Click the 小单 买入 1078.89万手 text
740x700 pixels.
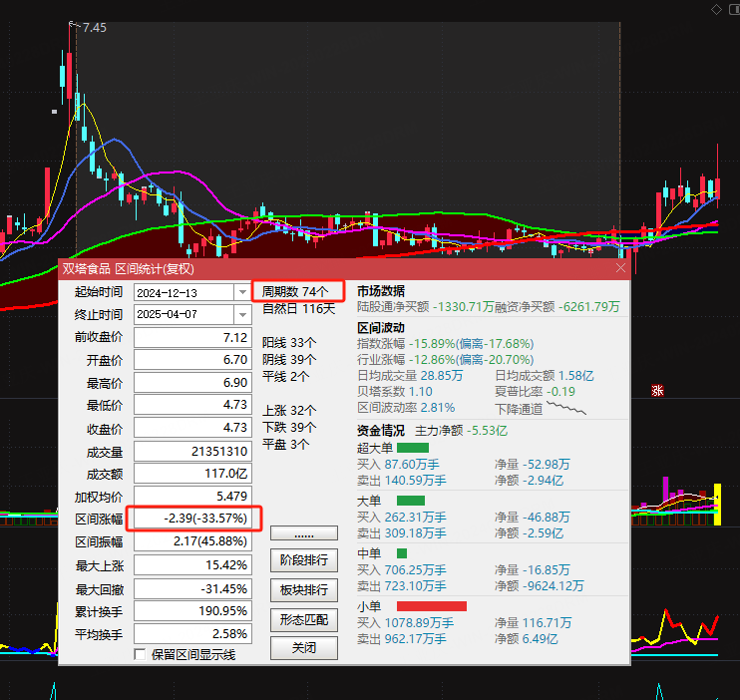[405, 623]
